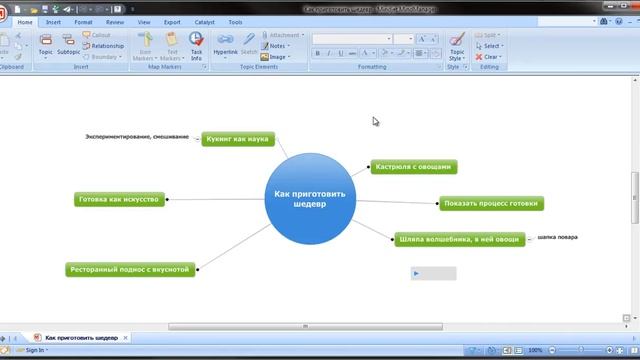This screenshot has width=640, height=360.
Task: Create a new map from quick access toolbar
Action: (x=18, y=9)
